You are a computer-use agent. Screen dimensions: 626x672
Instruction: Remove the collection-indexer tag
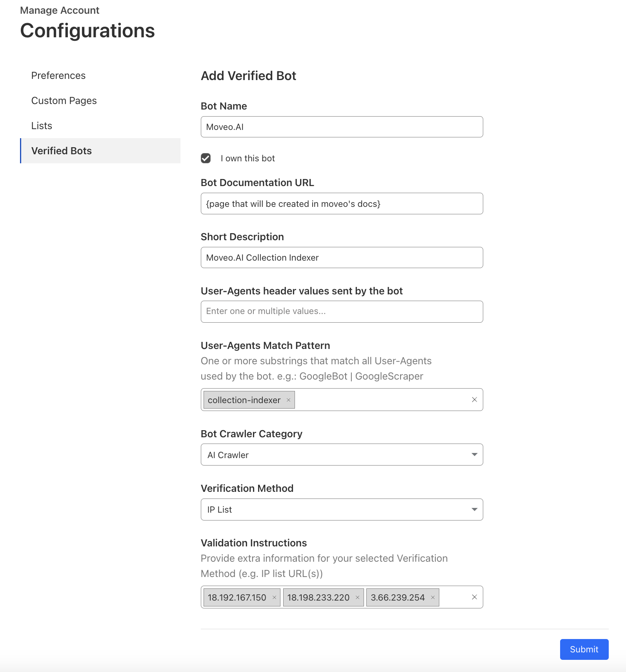tap(288, 400)
